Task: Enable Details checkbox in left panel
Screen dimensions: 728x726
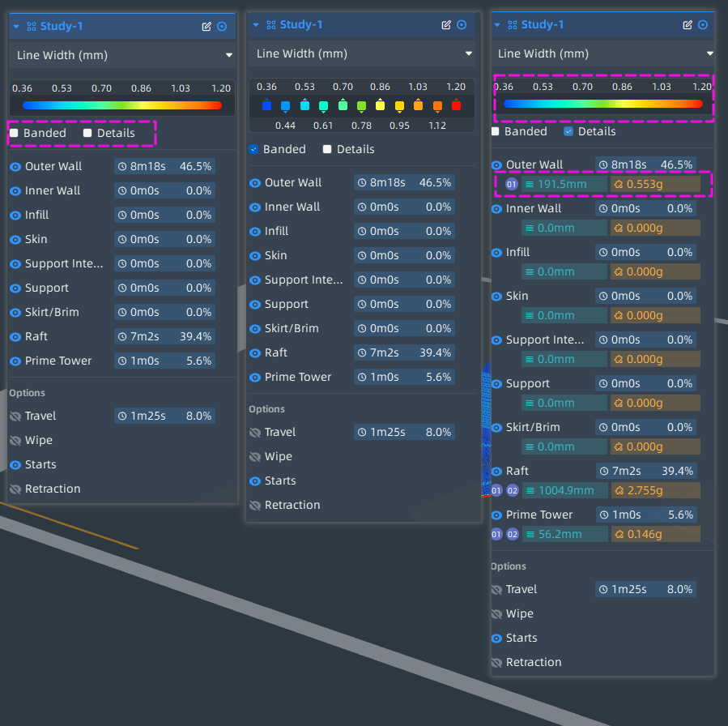Action: 87,134
